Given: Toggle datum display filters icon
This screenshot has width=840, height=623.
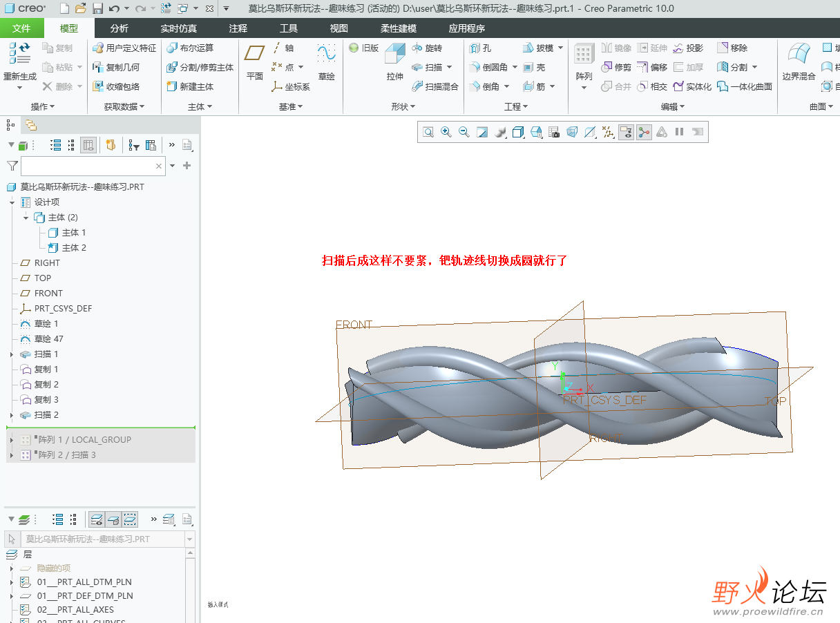Looking at the screenshot, I should pos(608,132).
